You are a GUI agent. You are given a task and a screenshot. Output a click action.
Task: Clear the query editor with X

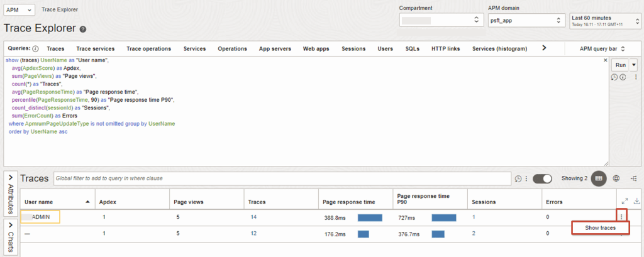605,61
